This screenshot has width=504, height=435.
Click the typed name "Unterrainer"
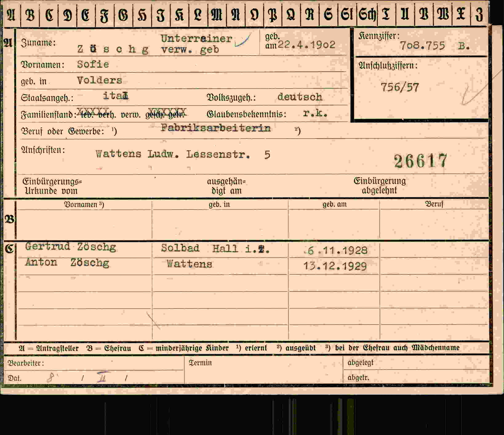(x=196, y=39)
